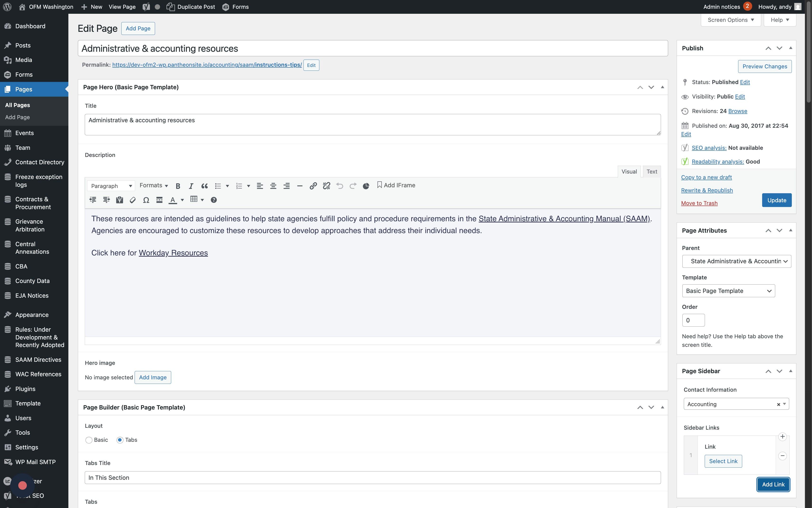
Task: Apply italic formatting in the editor toolbar
Action: point(191,186)
